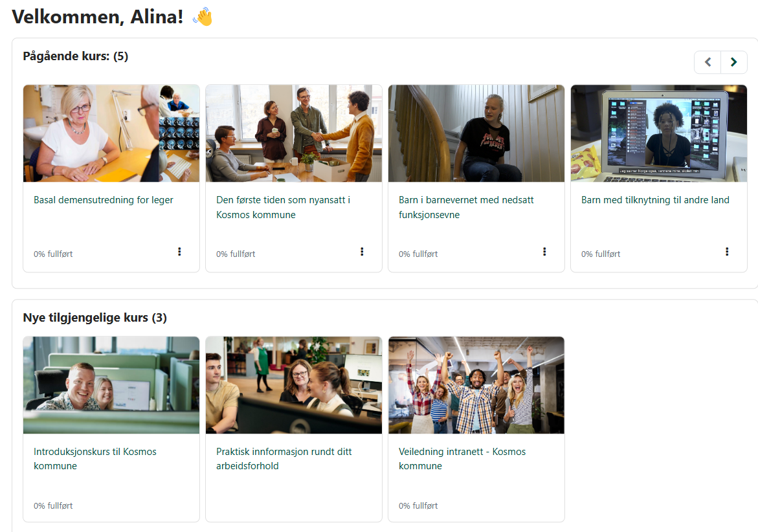Click the doctor consultation course thumbnail
This screenshot has height=532, width=758.
tap(111, 133)
